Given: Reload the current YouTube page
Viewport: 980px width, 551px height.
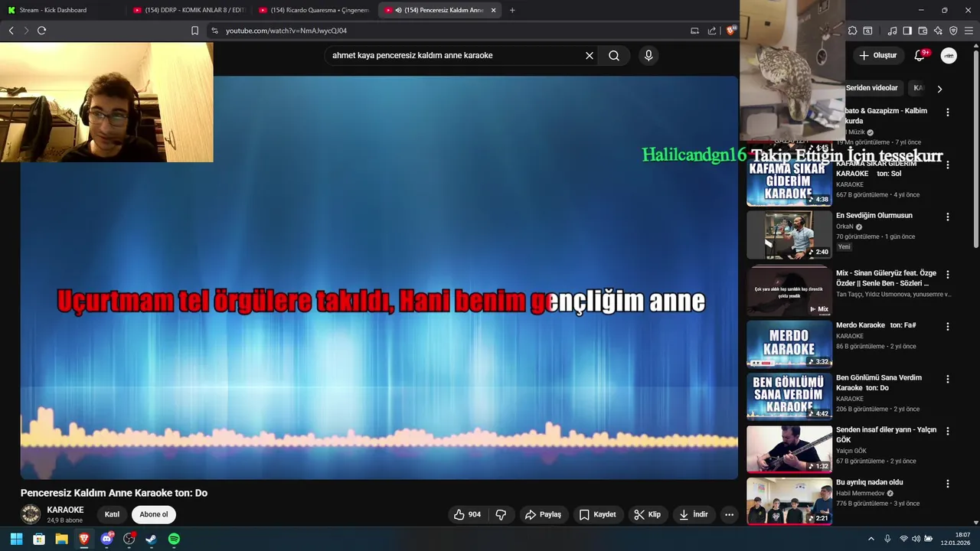Looking at the screenshot, I should coord(41,31).
